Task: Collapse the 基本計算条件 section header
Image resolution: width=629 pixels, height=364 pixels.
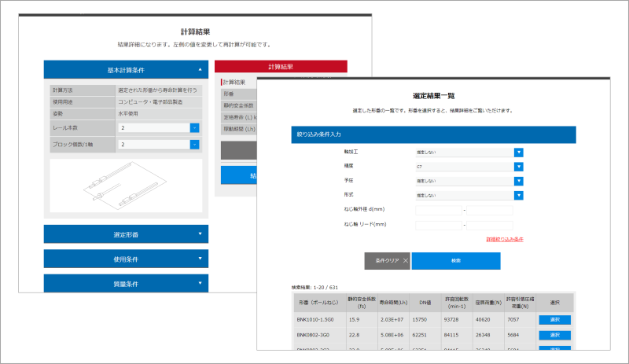Action: 126,70
